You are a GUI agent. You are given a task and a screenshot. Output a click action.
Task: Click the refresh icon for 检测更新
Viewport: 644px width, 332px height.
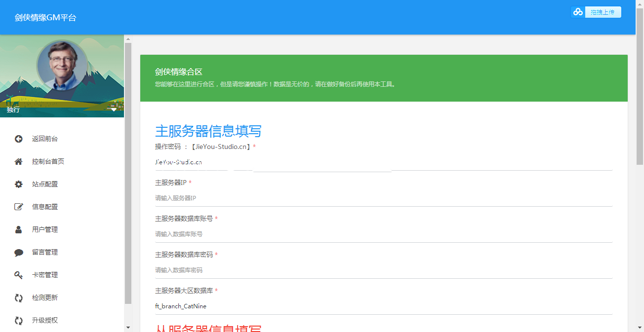[19, 298]
